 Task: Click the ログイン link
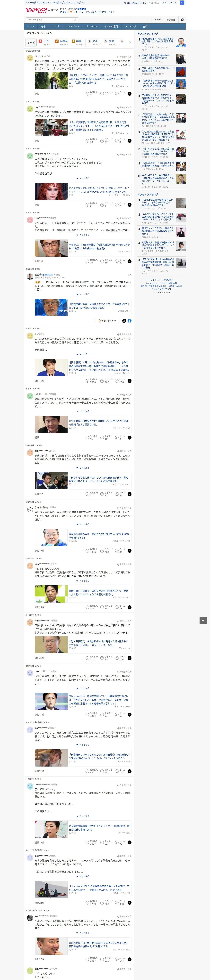[64, 12]
